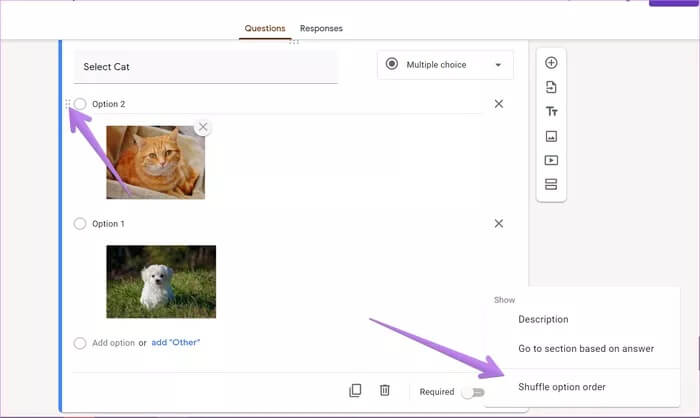Click the Add question plus icon
Viewport: 700px width, 418px height.
551,63
